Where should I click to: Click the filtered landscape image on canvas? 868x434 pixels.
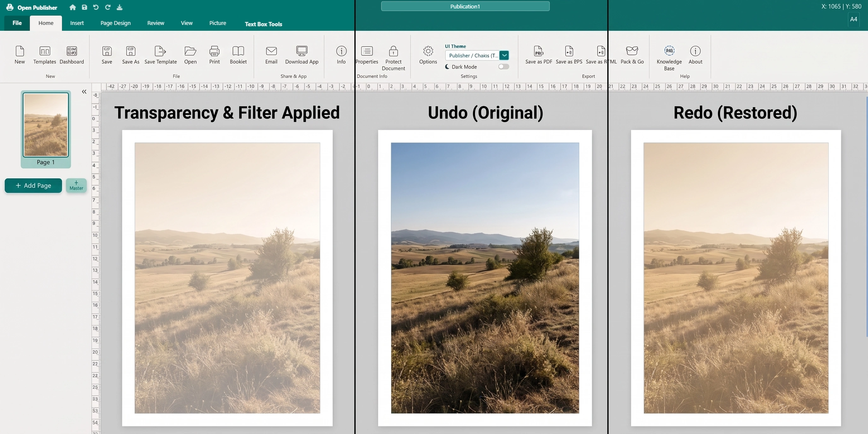pos(227,278)
